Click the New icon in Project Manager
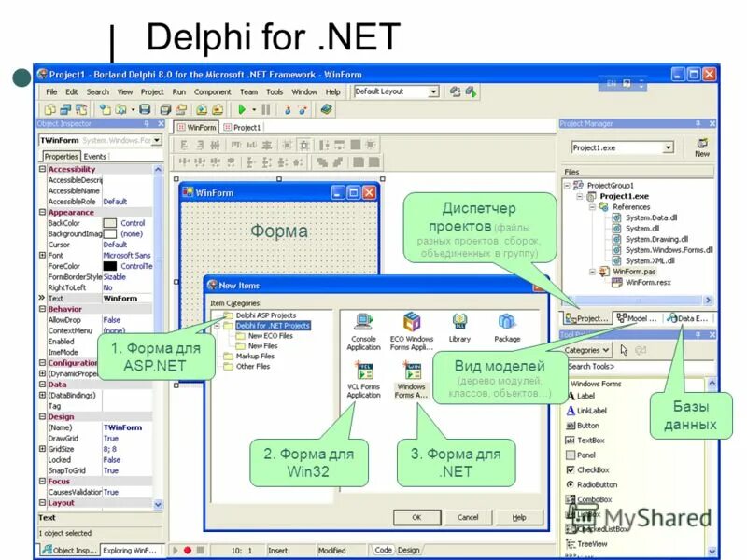The width and height of the screenshot is (747, 560). click(702, 147)
